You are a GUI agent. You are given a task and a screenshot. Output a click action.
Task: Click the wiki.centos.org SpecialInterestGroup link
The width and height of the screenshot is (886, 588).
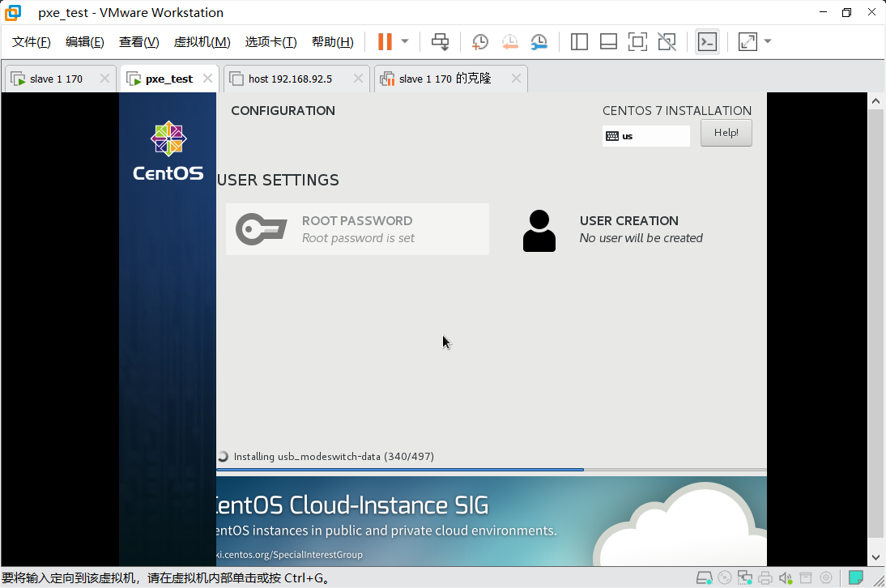(x=289, y=555)
